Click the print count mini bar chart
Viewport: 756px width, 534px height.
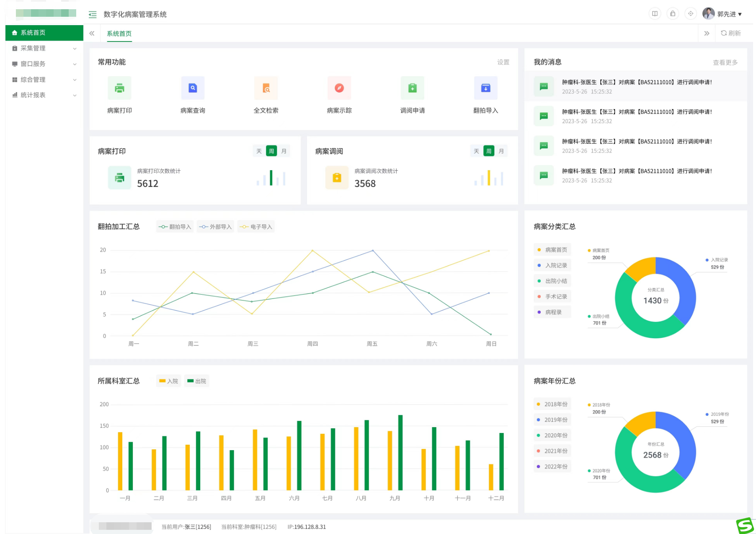coord(271,178)
